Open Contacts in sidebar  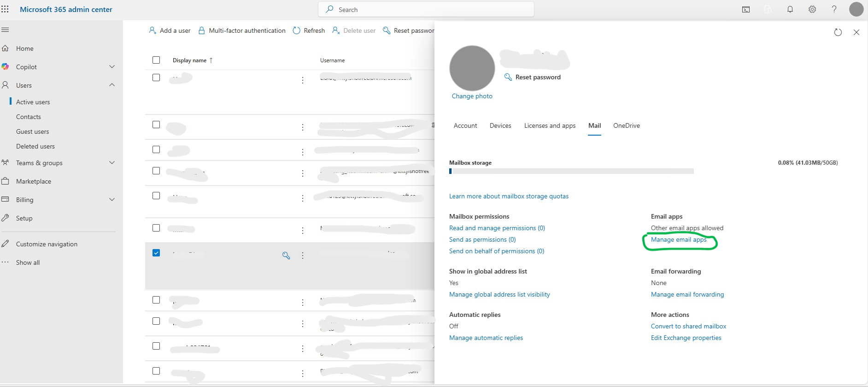click(28, 117)
